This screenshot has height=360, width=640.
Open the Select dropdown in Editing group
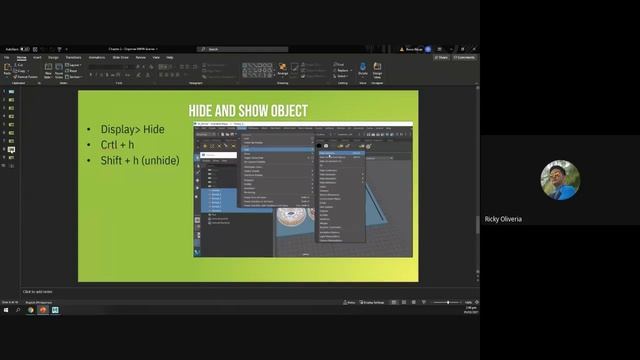[x=341, y=76]
